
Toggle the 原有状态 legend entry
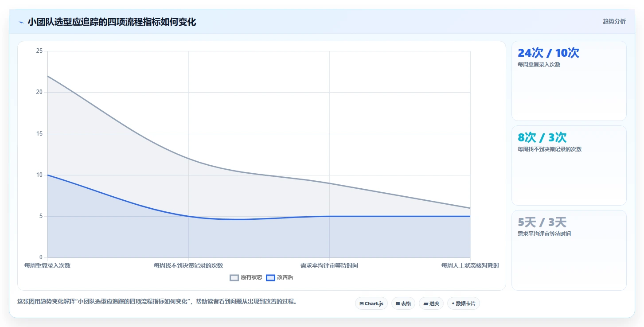click(246, 277)
